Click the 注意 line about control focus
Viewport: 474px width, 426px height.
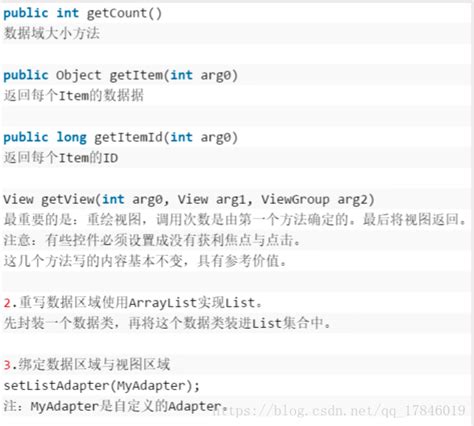pyautogui.click(x=152, y=240)
